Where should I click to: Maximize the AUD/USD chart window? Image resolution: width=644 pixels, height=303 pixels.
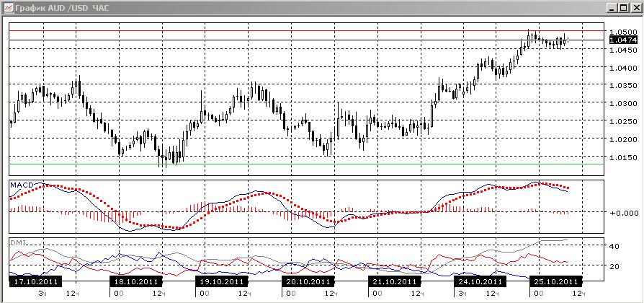point(624,8)
